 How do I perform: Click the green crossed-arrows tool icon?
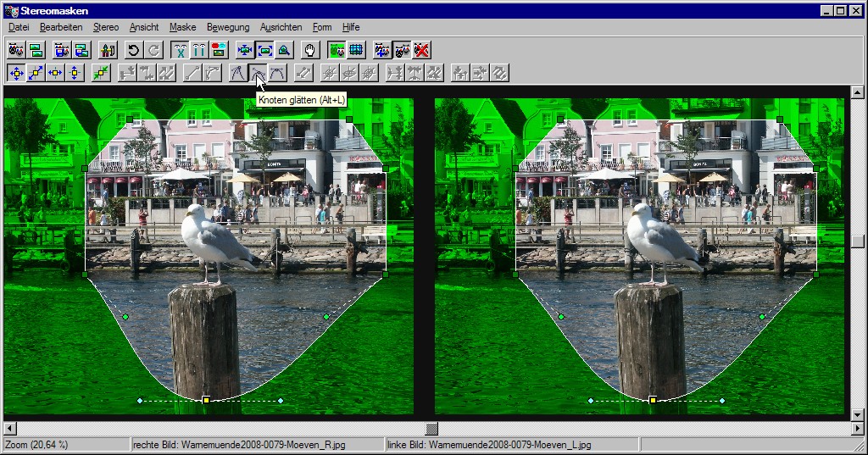101,73
